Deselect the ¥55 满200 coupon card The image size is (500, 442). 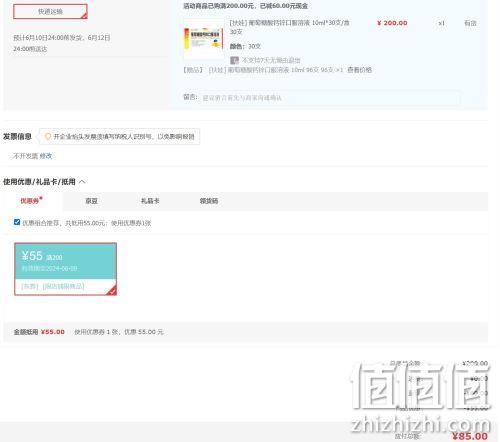[65, 269]
